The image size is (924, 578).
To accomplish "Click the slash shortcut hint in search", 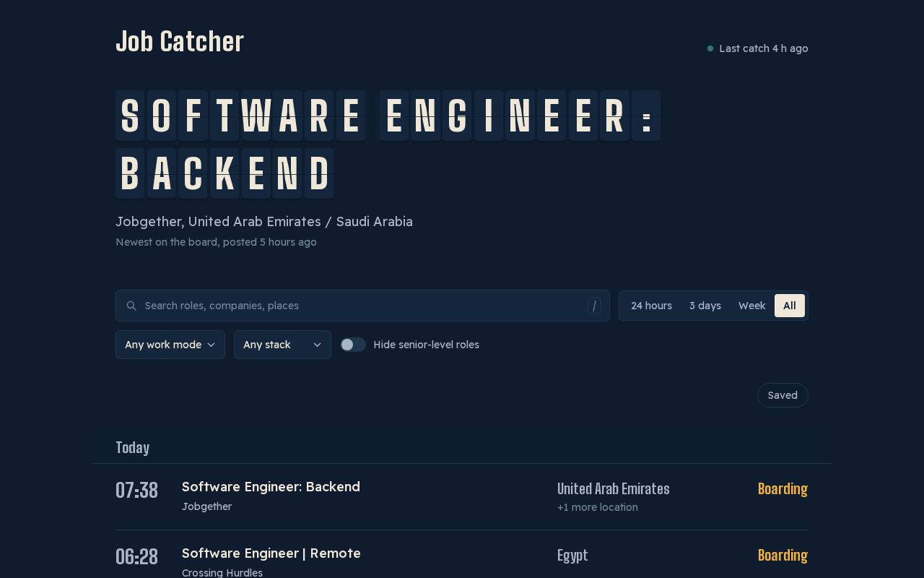I will pyautogui.click(x=594, y=306).
